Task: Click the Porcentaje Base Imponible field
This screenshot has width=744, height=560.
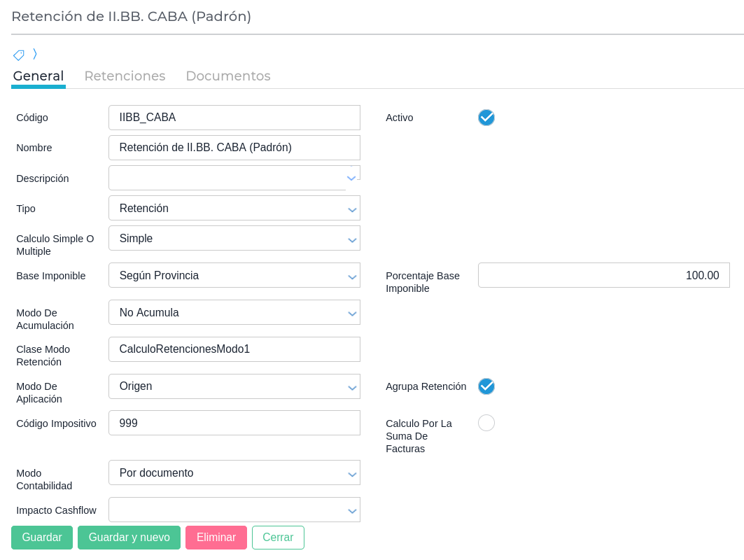Action: pos(603,276)
